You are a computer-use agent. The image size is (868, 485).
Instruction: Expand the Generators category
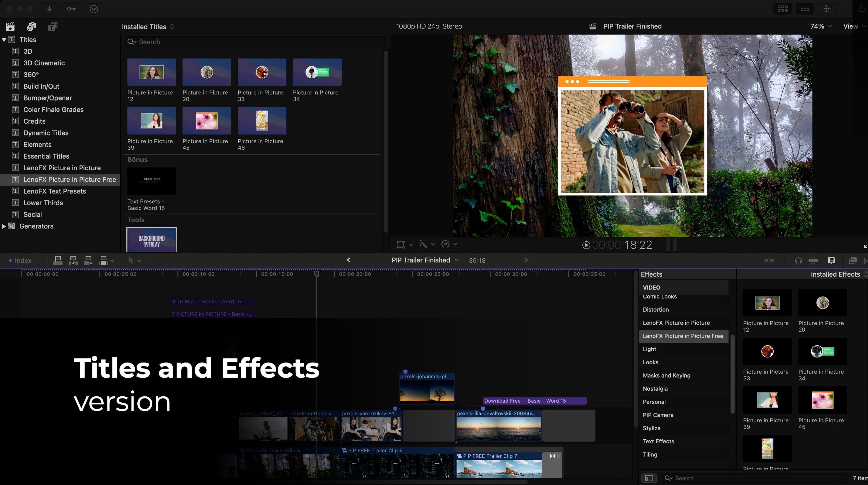coord(4,226)
